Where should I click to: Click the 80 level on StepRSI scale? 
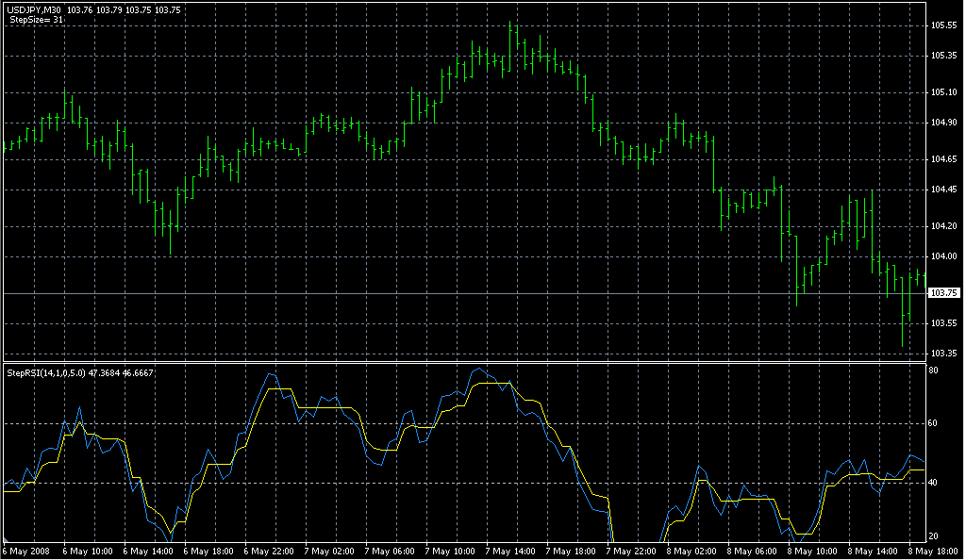tap(931, 371)
